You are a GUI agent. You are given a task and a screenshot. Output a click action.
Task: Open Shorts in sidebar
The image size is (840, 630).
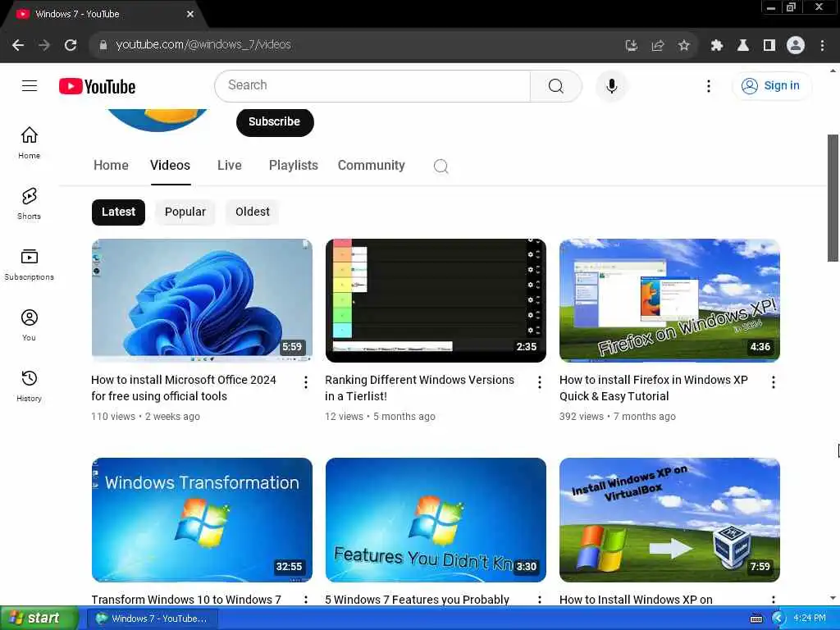pyautogui.click(x=29, y=203)
